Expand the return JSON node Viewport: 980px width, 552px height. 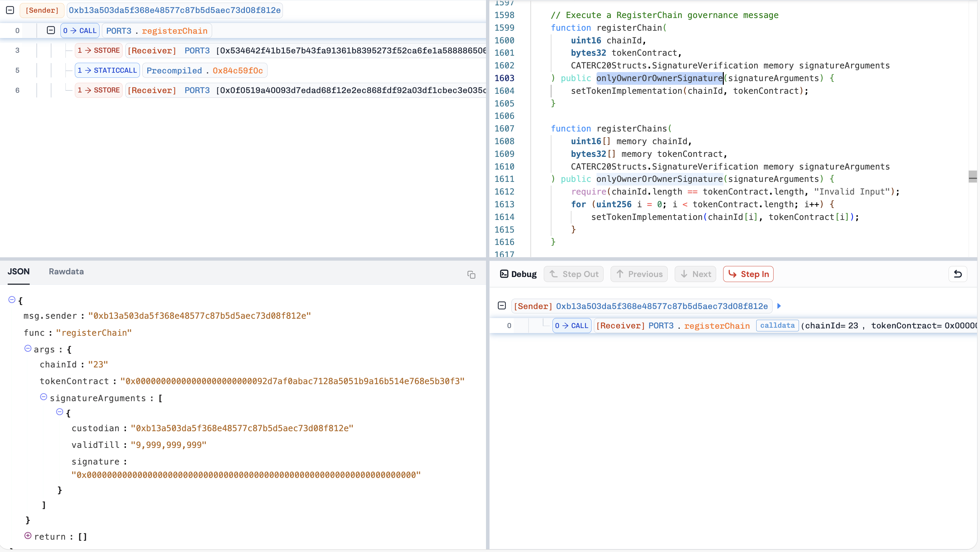pyautogui.click(x=28, y=536)
